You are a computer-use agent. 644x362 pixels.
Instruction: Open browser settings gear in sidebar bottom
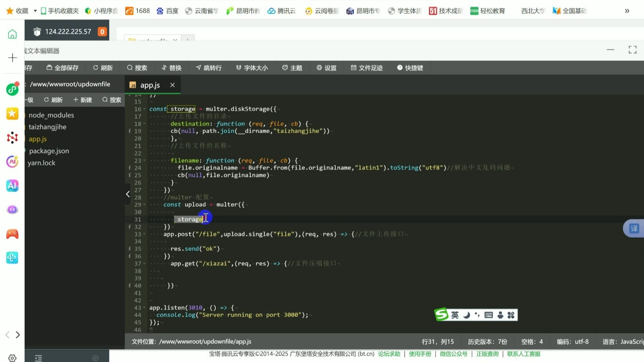pyautogui.click(x=12, y=358)
